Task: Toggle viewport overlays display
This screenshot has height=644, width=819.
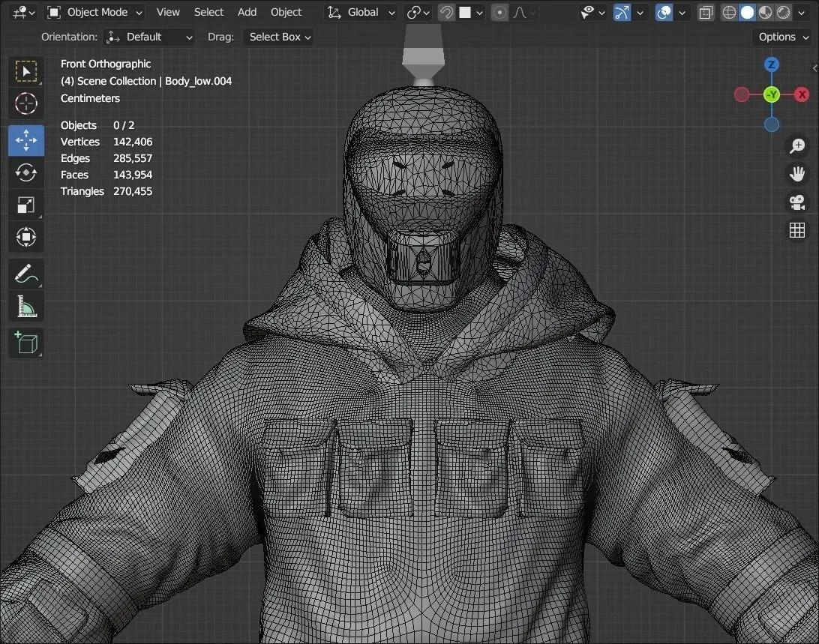Action: (664, 13)
